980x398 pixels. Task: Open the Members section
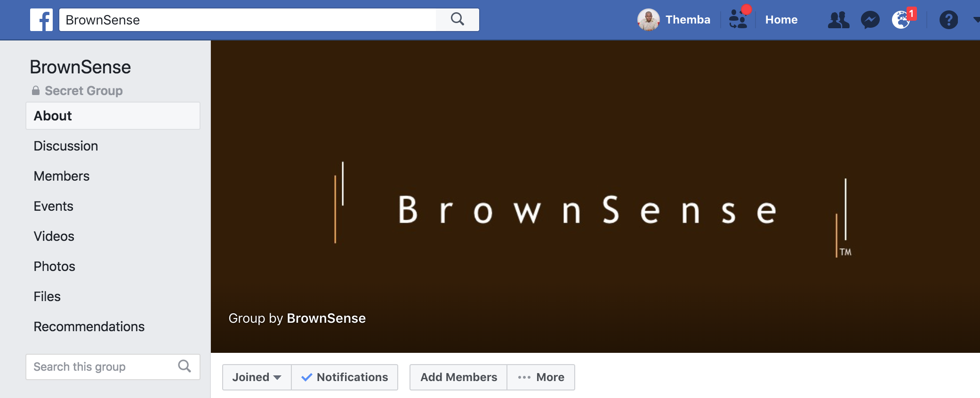[62, 176]
